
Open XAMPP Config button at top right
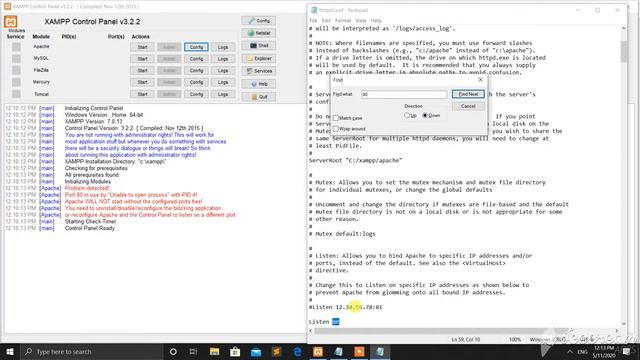259,20
